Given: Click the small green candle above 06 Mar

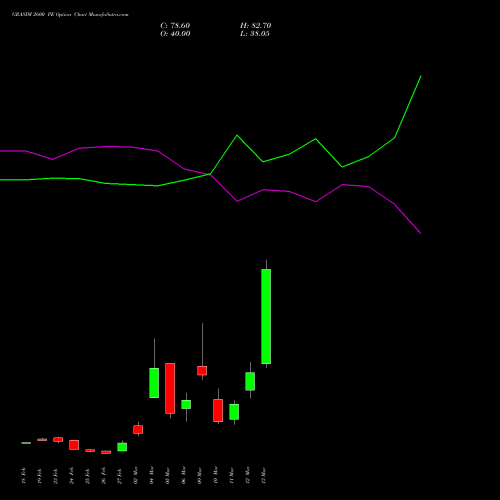Looking at the screenshot, I should [x=186, y=404].
